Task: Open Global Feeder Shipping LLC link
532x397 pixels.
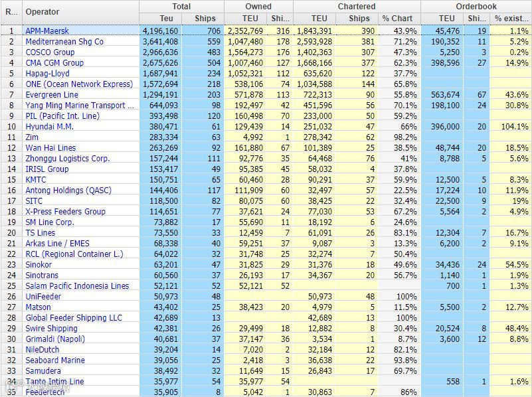Action: pos(74,318)
